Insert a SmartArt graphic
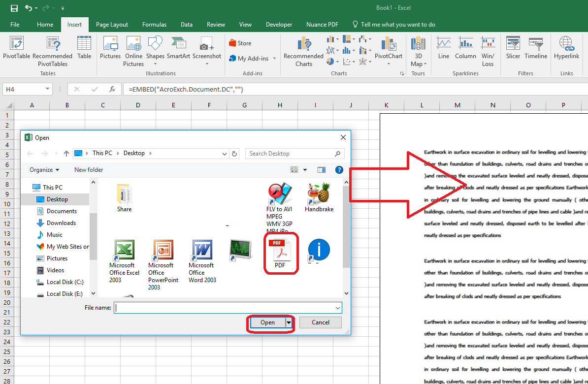The image size is (588, 384). (x=178, y=48)
